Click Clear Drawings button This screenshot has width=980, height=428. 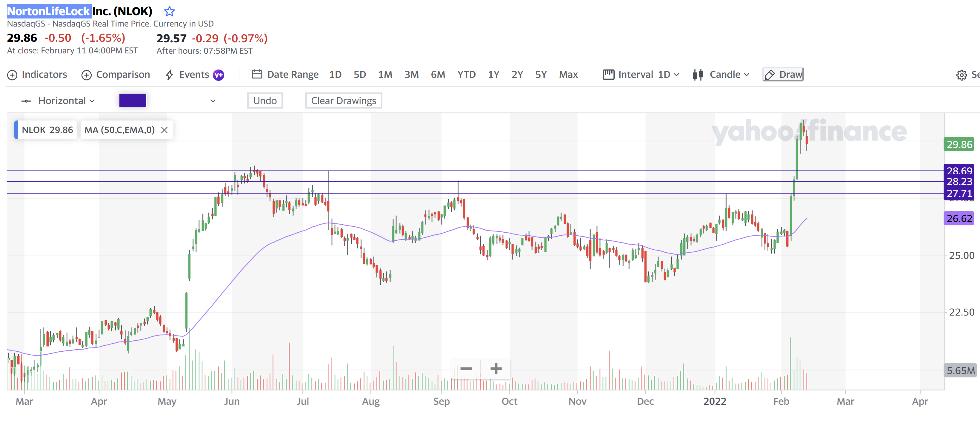pos(344,101)
